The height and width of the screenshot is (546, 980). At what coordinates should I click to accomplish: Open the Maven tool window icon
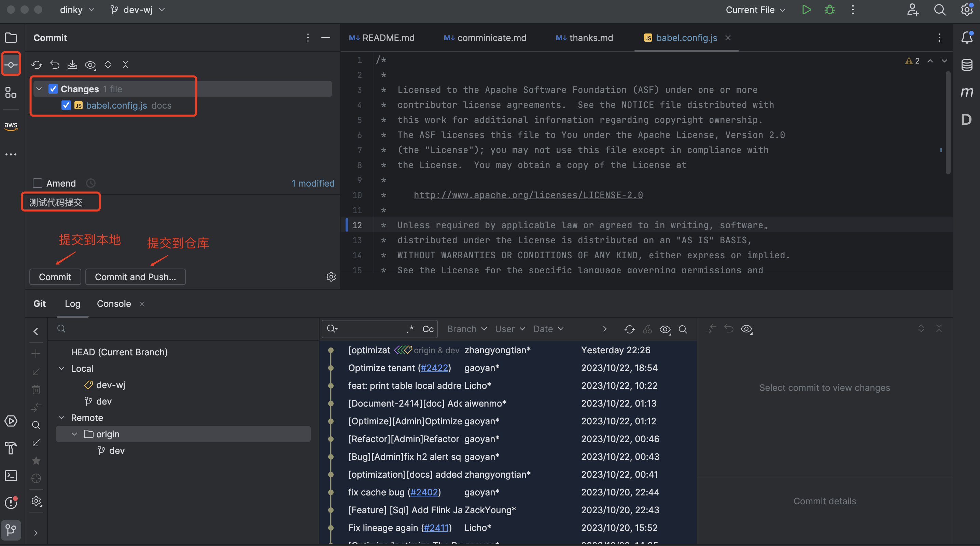point(966,92)
